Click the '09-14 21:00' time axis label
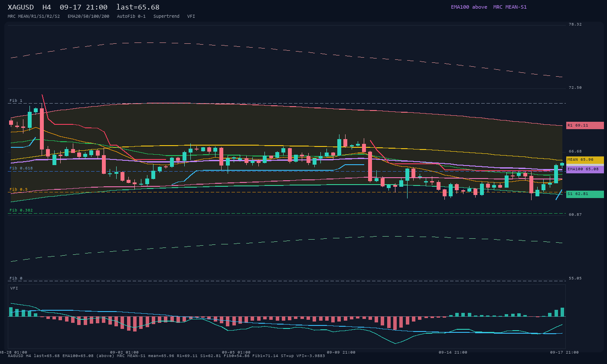Screen dimensions: 607x364 click(453, 352)
